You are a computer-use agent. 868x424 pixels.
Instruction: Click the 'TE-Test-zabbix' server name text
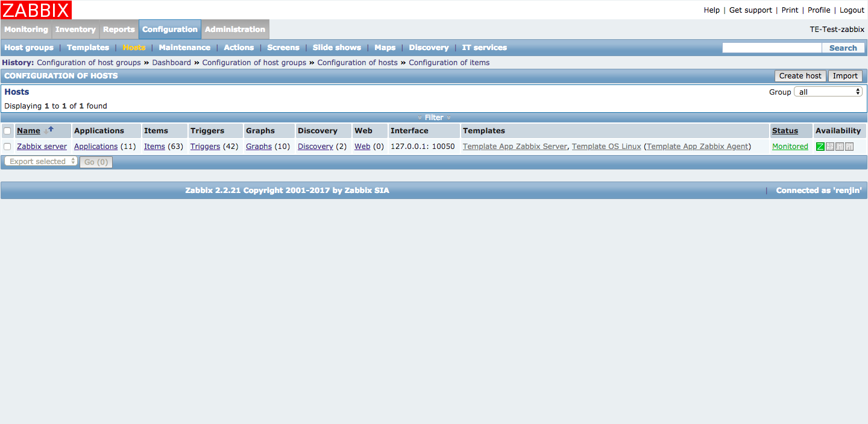(837, 30)
